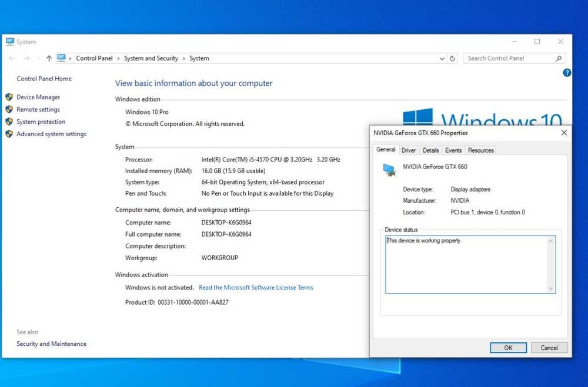Close the NVIDIA Properties dialog
588x387 pixels.
[x=564, y=133]
